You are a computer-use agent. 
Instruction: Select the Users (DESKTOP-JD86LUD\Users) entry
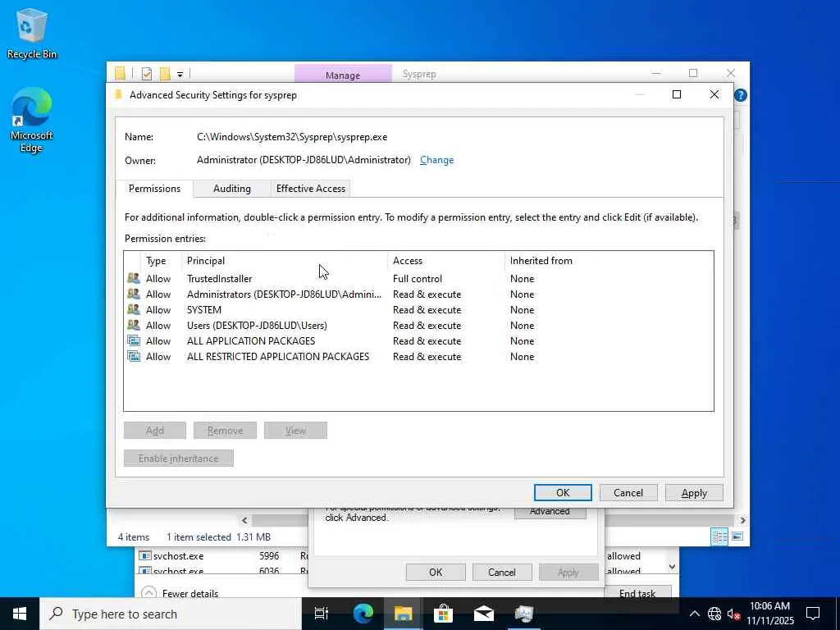[x=418, y=325]
